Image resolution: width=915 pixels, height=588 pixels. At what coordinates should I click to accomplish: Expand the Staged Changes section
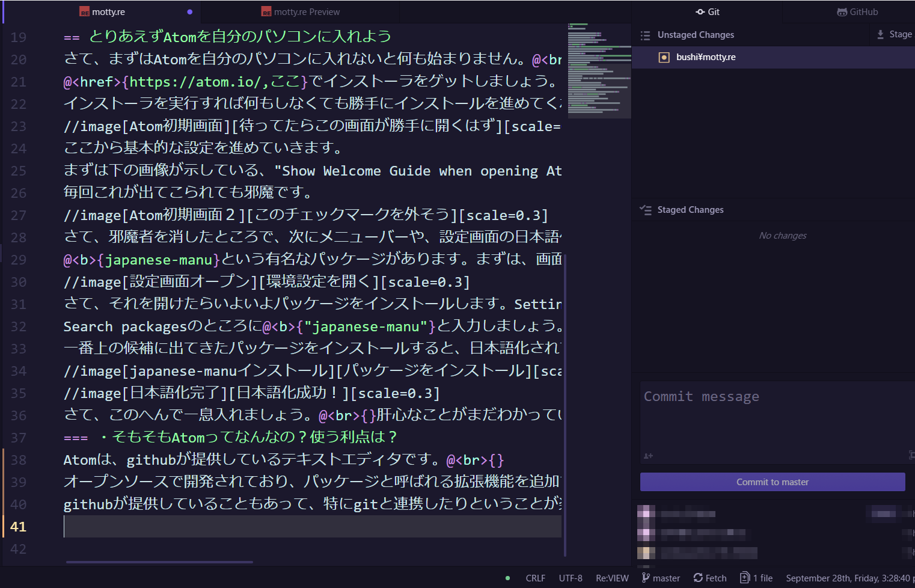(x=690, y=209)
